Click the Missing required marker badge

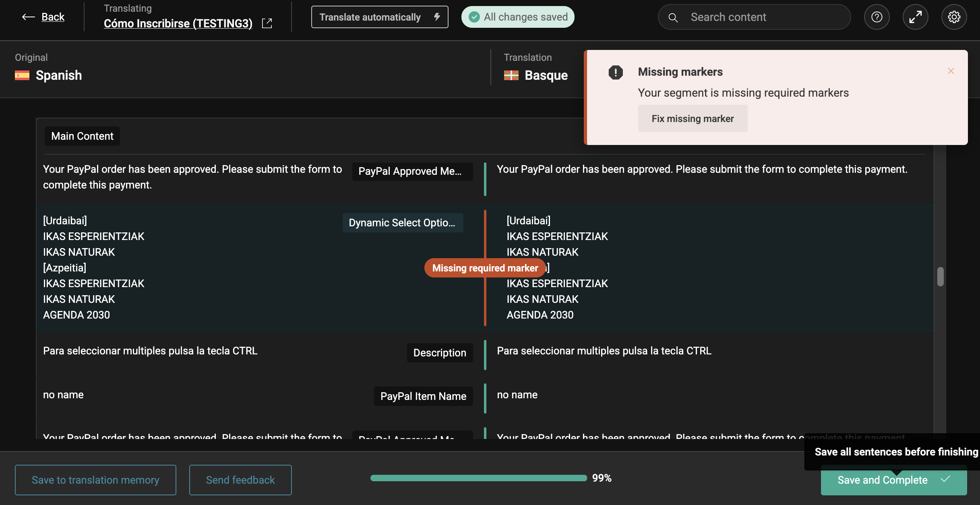click(485, 268)
